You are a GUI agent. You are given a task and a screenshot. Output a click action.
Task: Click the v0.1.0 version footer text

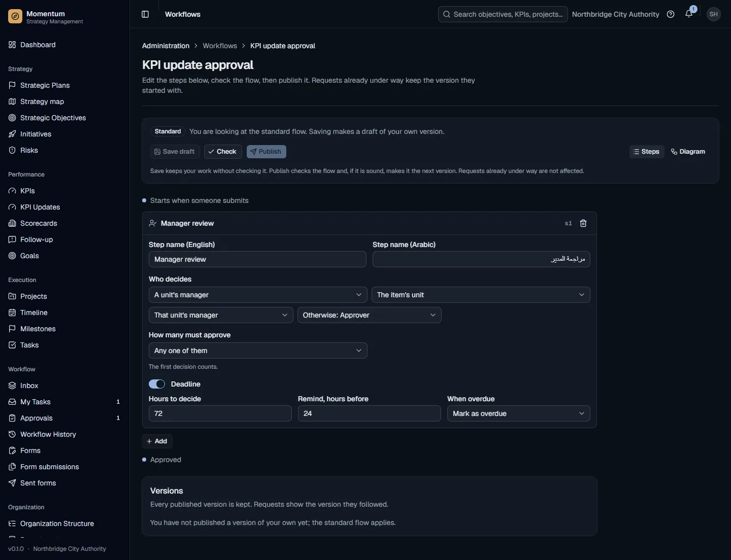pyautogui.click(x=16, y=549)
